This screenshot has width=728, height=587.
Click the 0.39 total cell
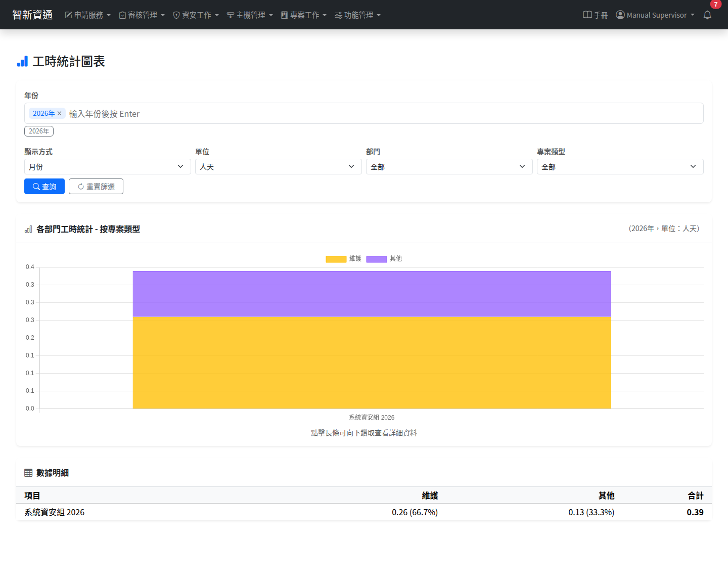point(695,512)
